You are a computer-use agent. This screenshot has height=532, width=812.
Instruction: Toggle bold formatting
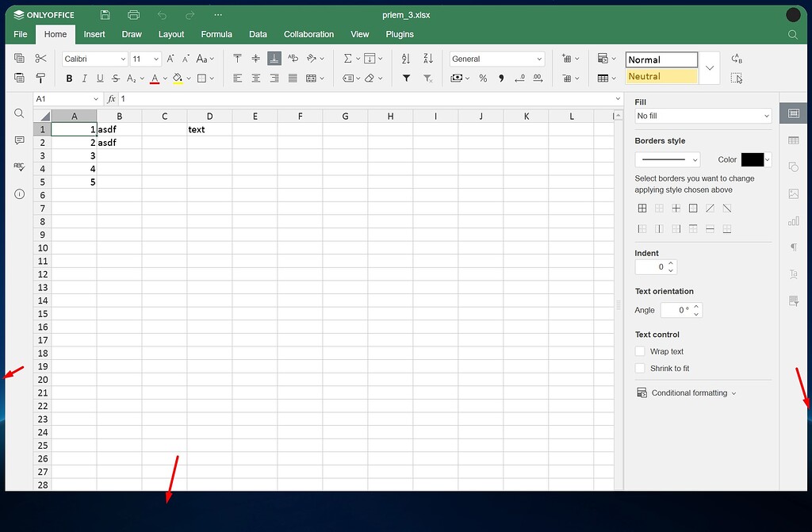coord(69,78)
